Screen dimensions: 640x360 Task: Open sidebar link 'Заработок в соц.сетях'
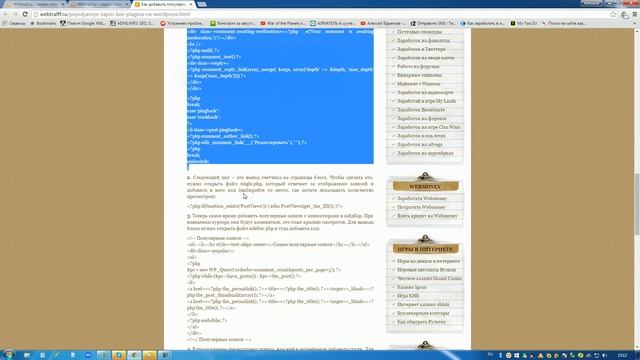[421, 136]
